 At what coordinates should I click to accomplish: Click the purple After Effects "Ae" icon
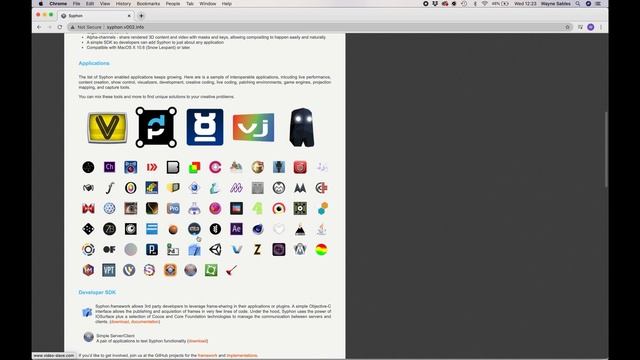[236, 229]
